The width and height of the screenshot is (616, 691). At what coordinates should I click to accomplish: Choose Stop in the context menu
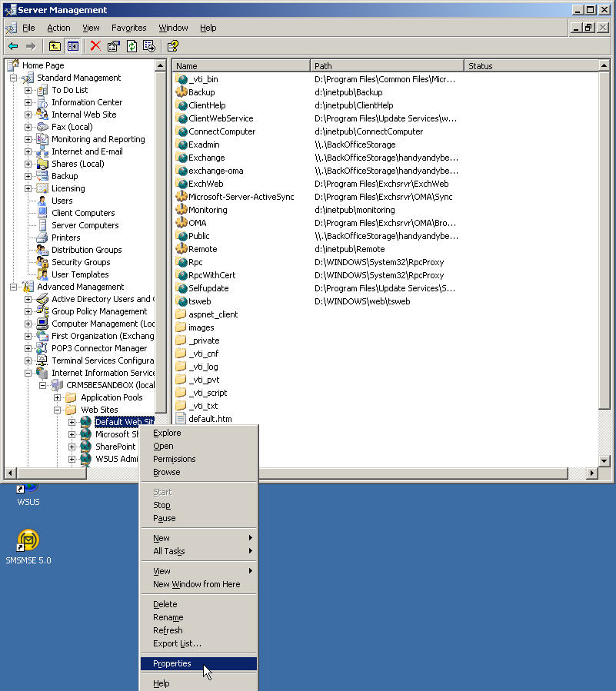[x=199, y=505]
